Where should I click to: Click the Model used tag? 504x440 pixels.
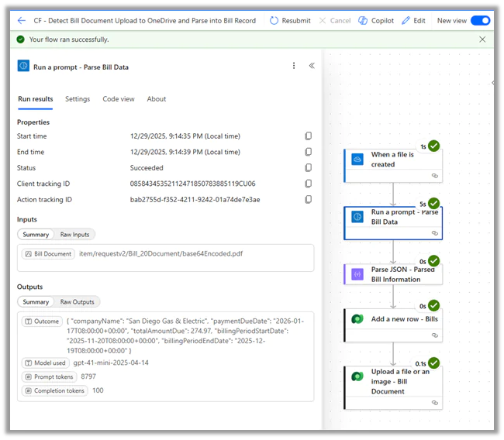45,363
